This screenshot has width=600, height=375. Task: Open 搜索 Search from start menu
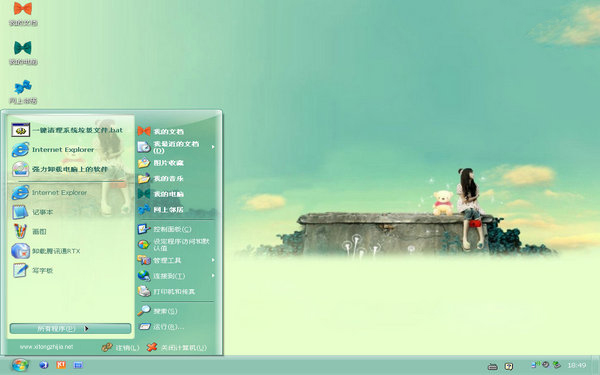tap(176, 311)
